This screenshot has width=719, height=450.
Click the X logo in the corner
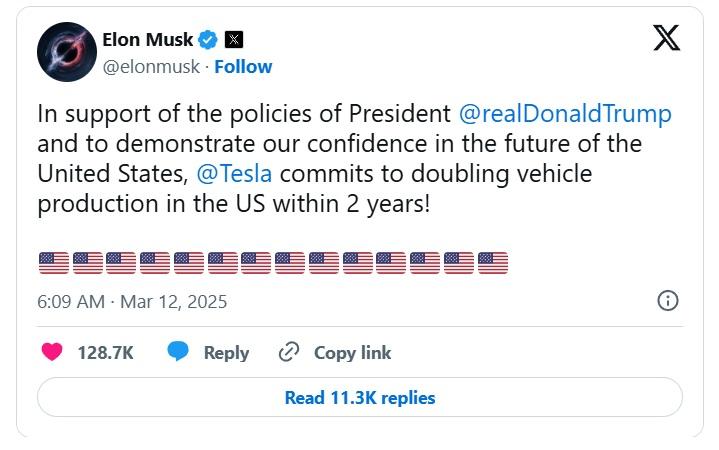(666, 39)
